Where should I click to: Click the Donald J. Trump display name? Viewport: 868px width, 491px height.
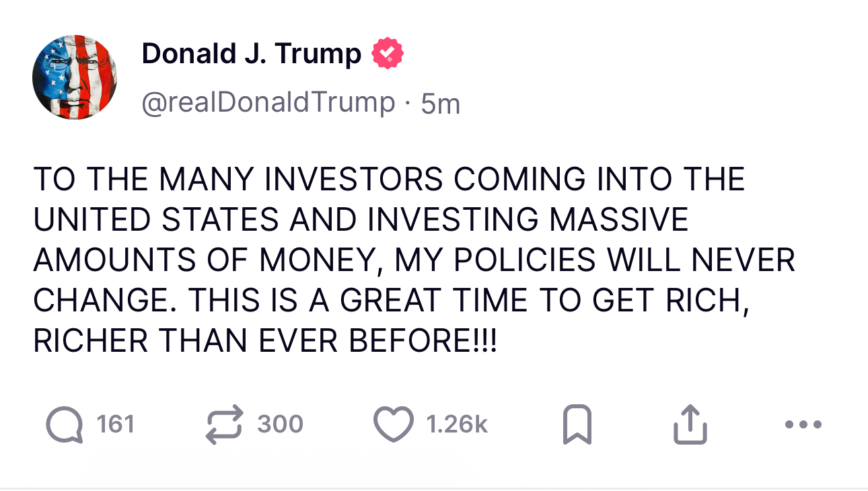[x=252, y=54]
